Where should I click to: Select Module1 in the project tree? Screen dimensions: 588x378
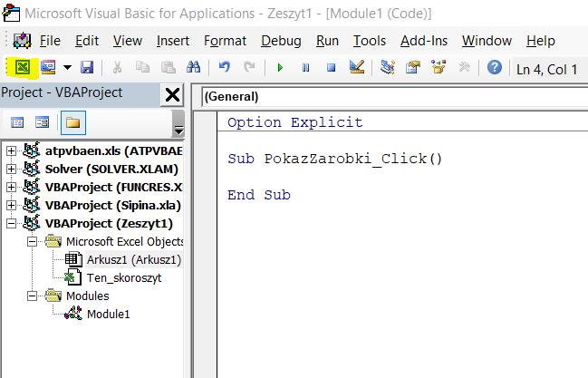pyautogui.click(x=109, y=315)
